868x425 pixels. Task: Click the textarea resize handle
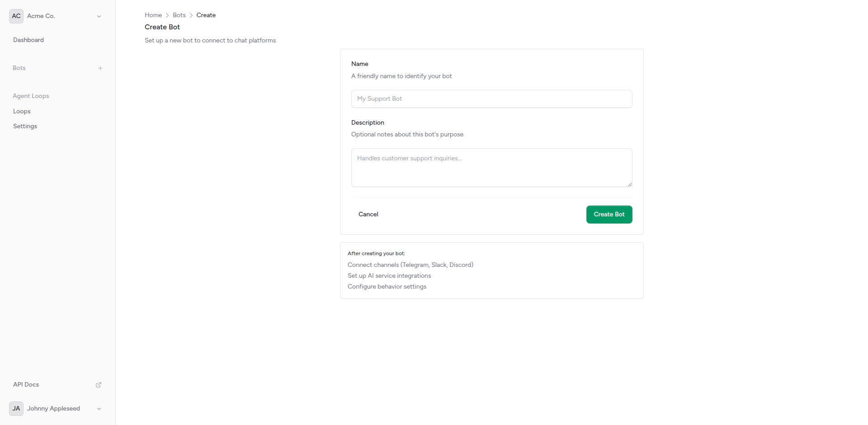(x=630, y=184)
